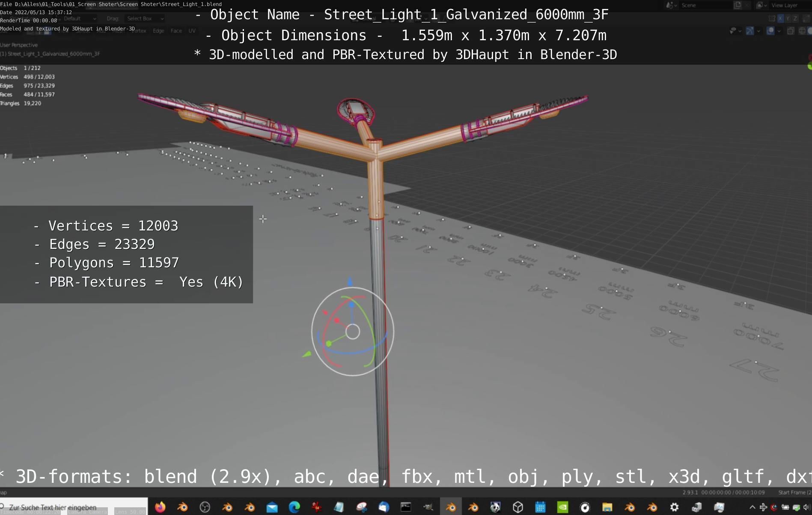Toggle Y axis mirror button

tap(788, 18)
